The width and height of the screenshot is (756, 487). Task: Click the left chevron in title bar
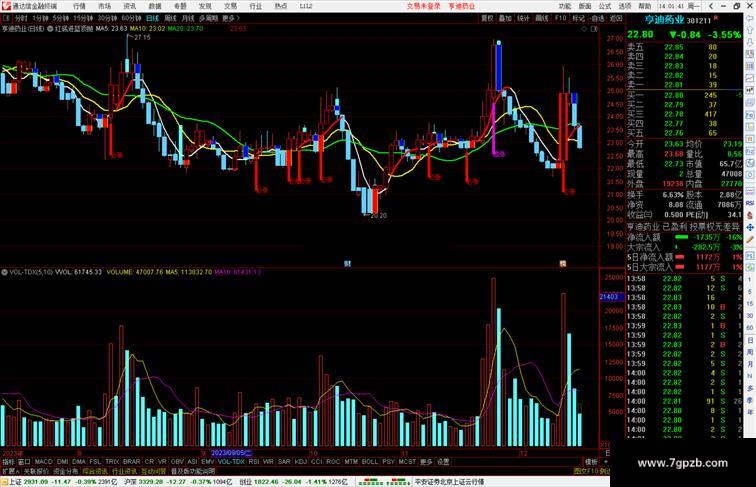click(x=711, y=6)
